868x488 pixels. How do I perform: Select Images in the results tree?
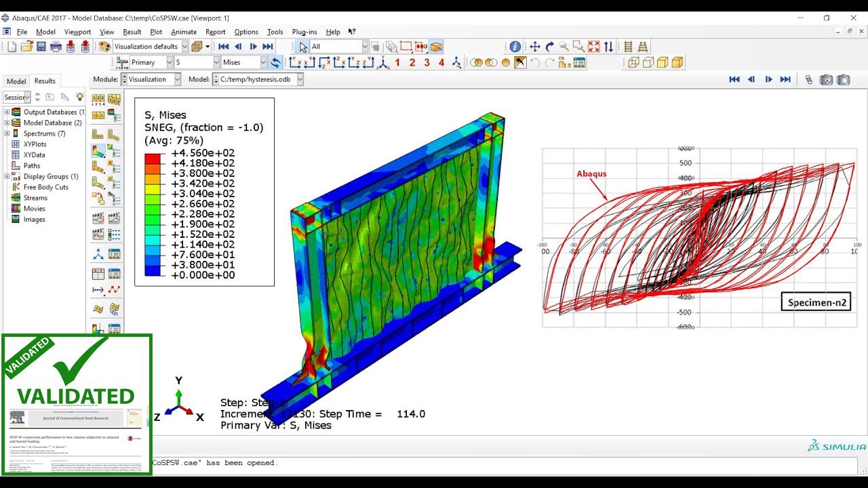coord(34,220)
